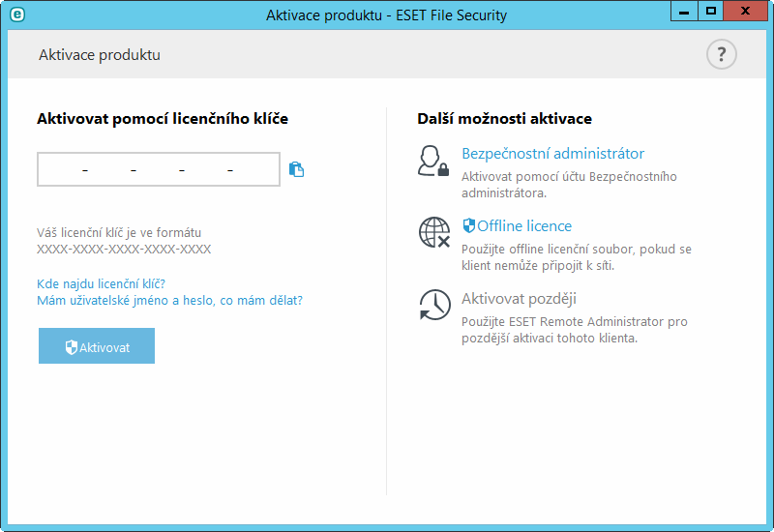Screen dimensions: 774x532
Task: Click 'Váš licenční klíč je ve formátu' text
Action: click(x=119, y=232)
